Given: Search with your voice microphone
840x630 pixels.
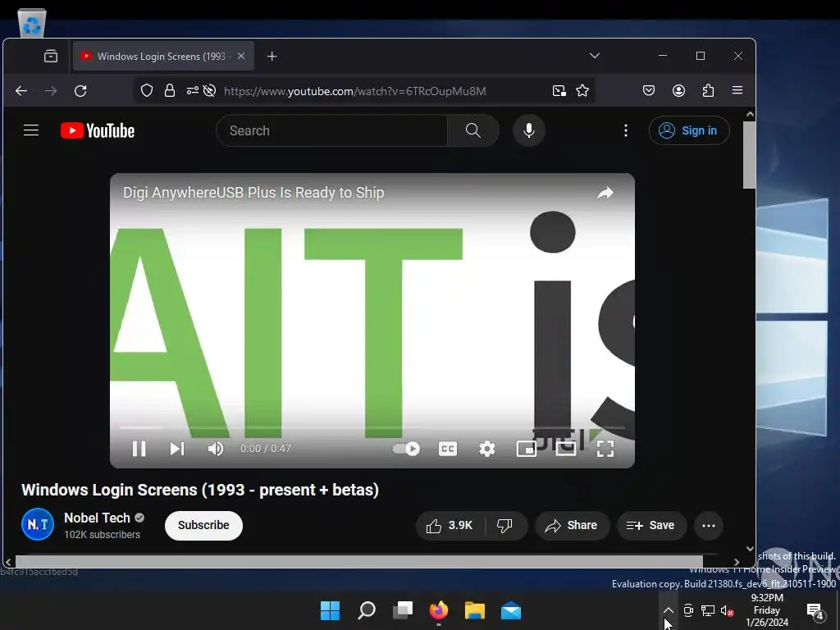Looking at the screenshot, I should point(529,130).
